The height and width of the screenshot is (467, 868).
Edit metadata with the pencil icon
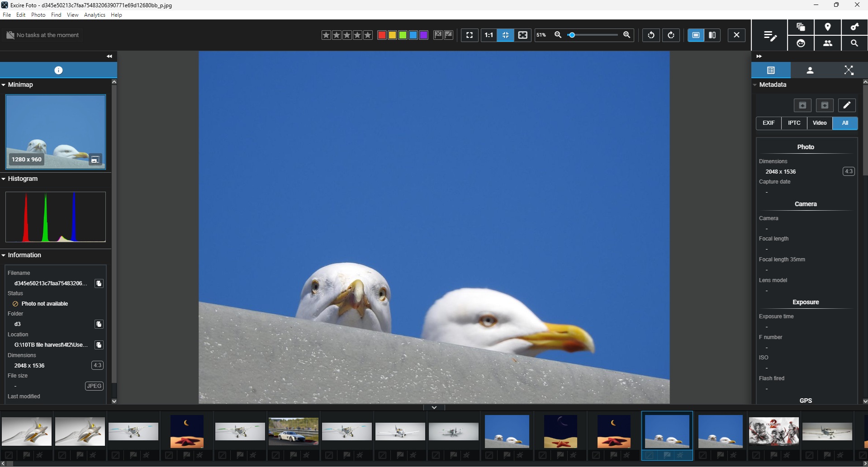(x=847, y=105)
